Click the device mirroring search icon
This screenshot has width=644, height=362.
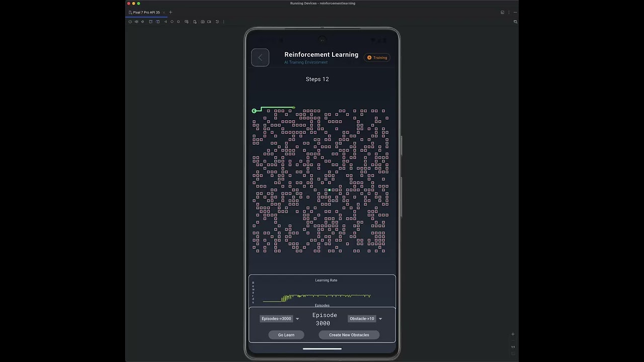pos(515,22)
